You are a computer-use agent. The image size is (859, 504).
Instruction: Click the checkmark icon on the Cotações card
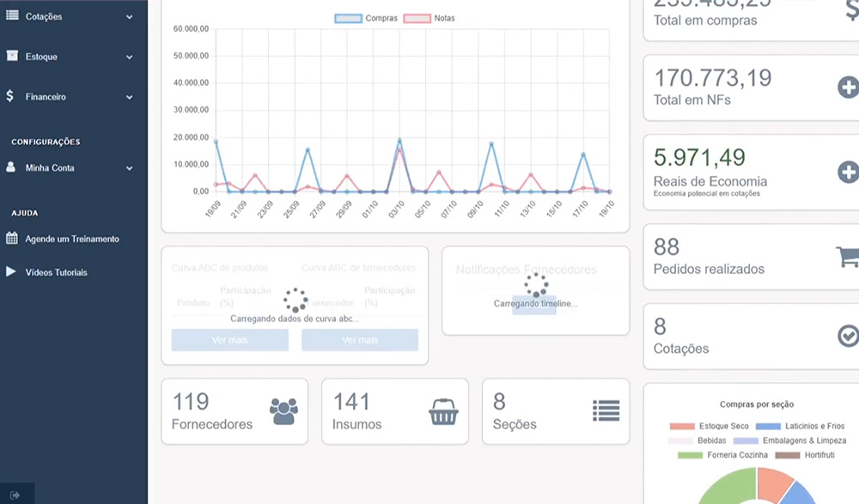click(847, 336)
